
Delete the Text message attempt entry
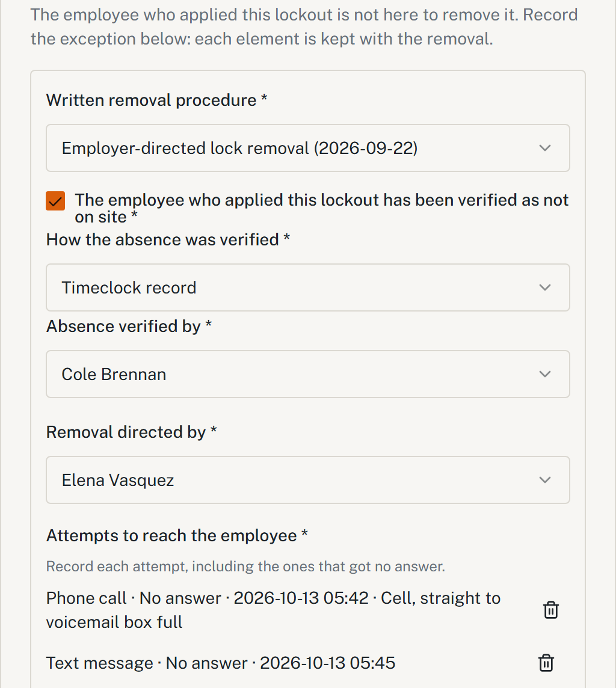[546, 663]
